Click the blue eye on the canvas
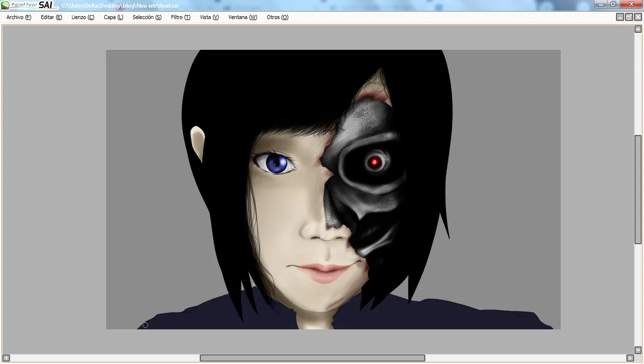Image resolution: width=644 pixels, height=364 pixels. coord(276,163)
